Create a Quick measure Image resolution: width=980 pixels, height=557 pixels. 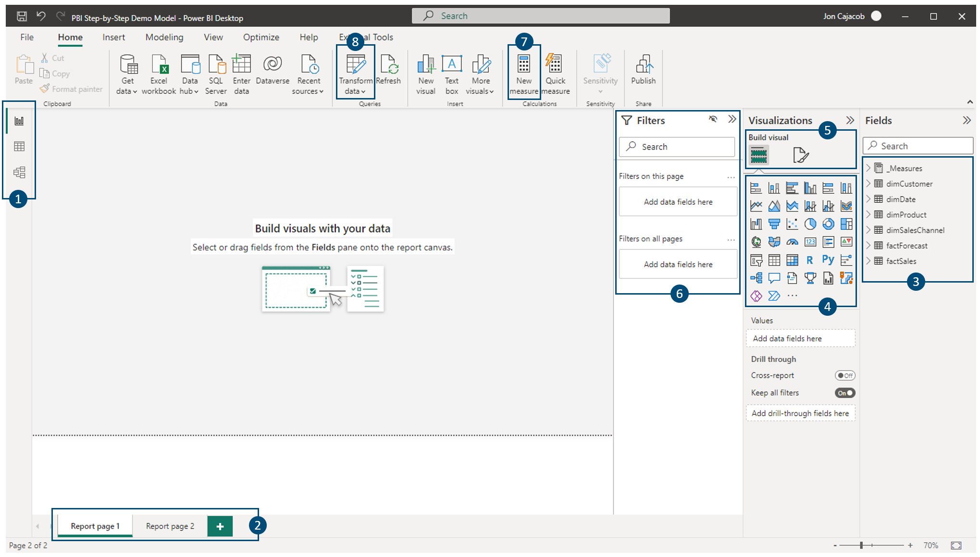click(556, 74)
